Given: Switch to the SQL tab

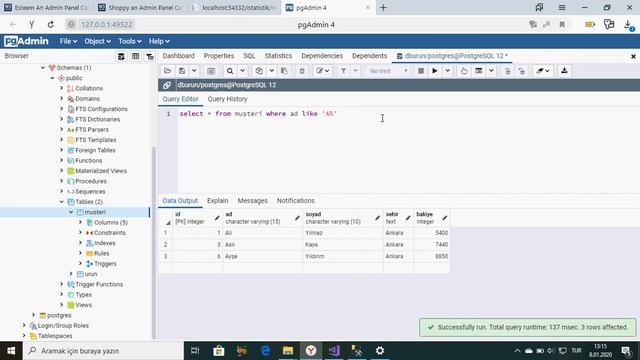Looking at the screenshot, I should pyautogui.click(x=249, y=56).
